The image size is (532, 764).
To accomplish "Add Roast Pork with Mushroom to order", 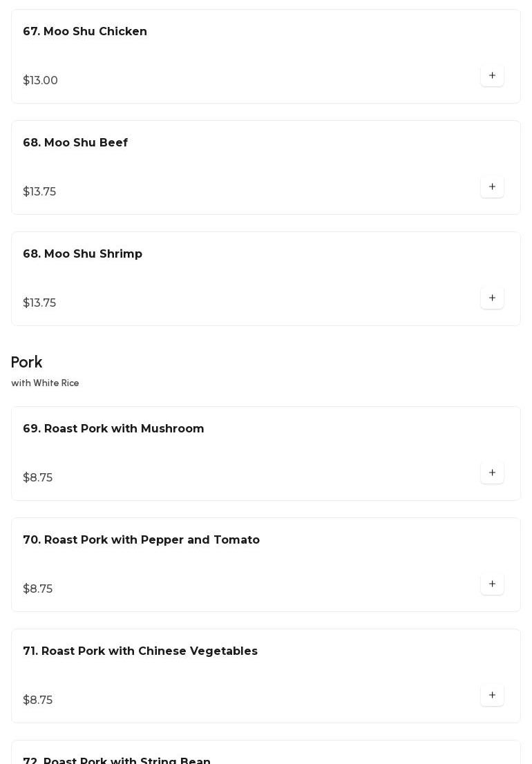I will pyautogui.click(x=492, y=472).
